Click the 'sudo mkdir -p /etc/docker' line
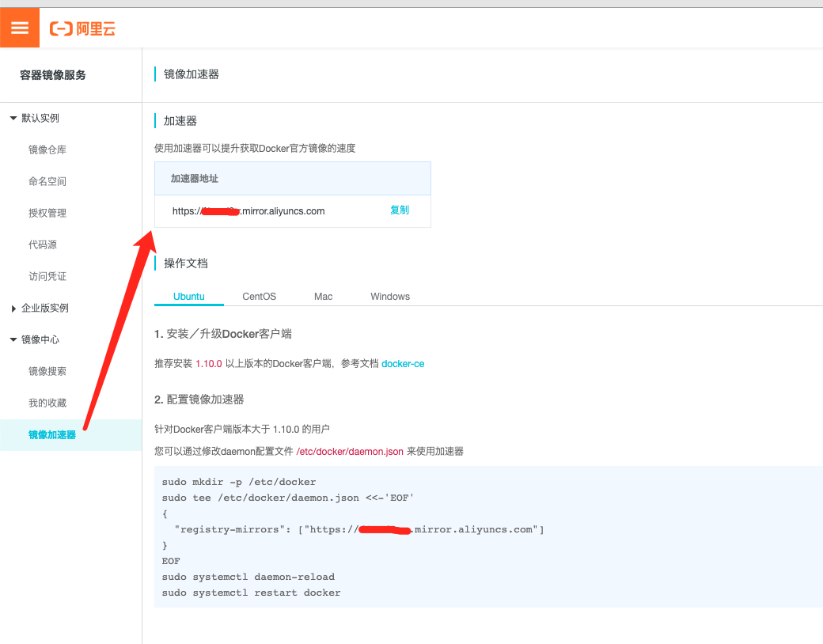The image size is (823, 644). coord(239,482)
